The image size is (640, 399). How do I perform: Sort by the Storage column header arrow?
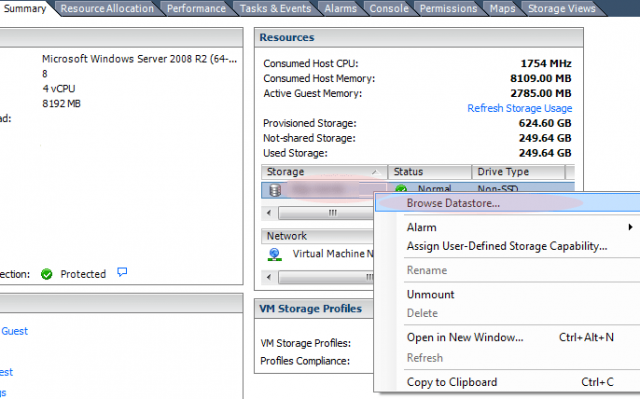(x=376, y=172)
